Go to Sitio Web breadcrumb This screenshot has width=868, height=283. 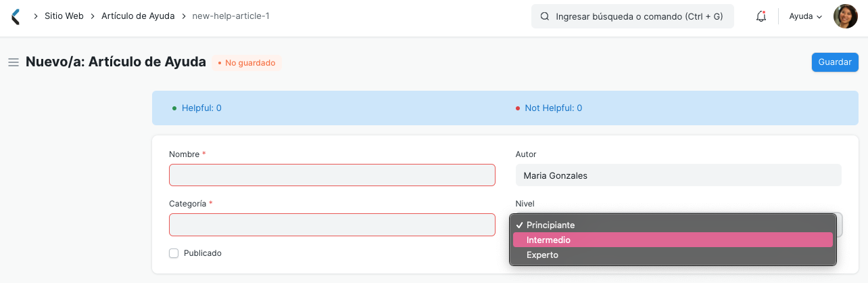point(64,16)
